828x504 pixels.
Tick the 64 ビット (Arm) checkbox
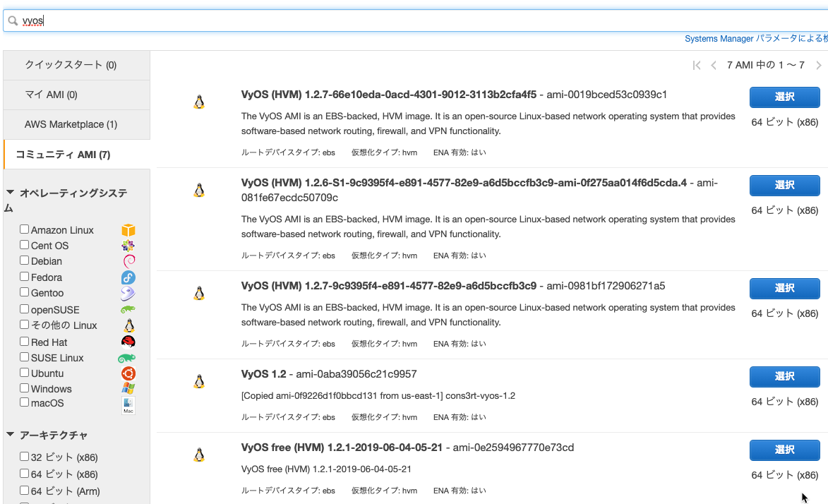point(24,491)
